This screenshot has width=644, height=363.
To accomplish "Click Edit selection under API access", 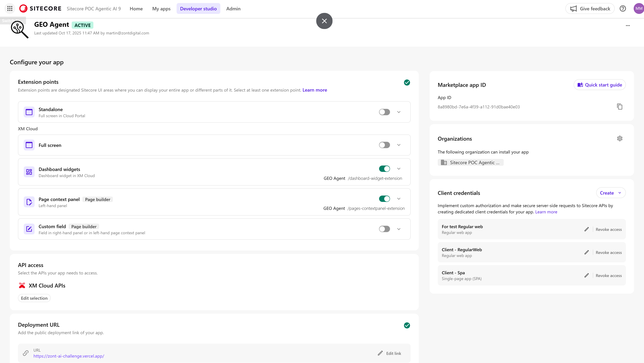I will click(34, 298).
